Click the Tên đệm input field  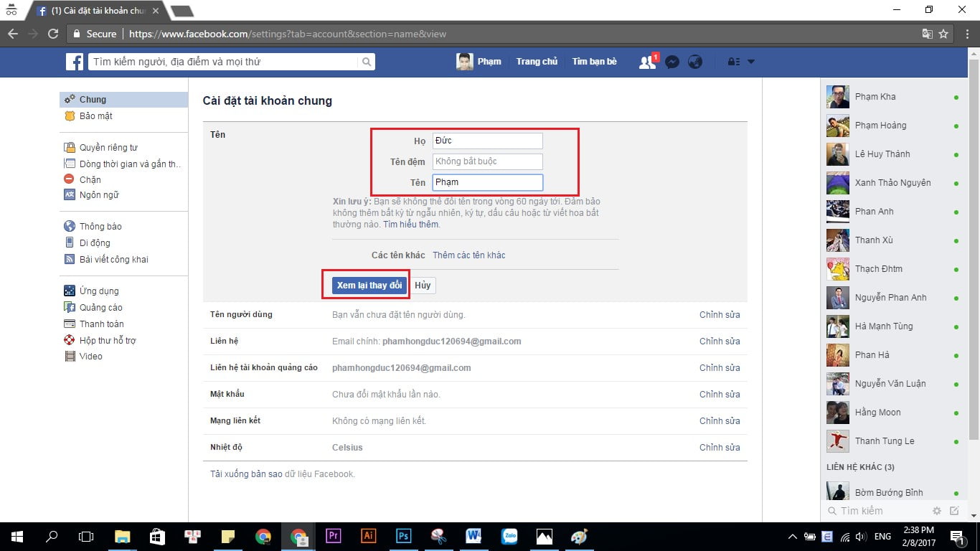click(487, 161)
